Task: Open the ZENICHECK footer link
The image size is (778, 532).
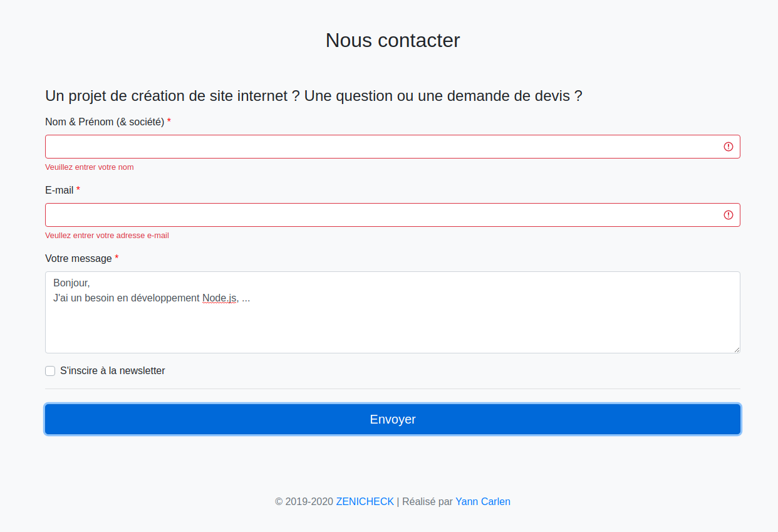Action: pos(365,501)
